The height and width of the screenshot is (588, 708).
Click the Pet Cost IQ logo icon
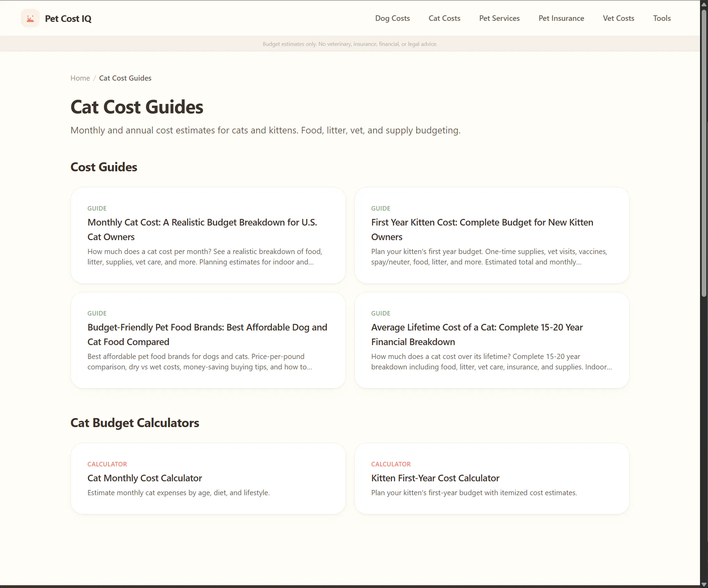click(30, 18)
